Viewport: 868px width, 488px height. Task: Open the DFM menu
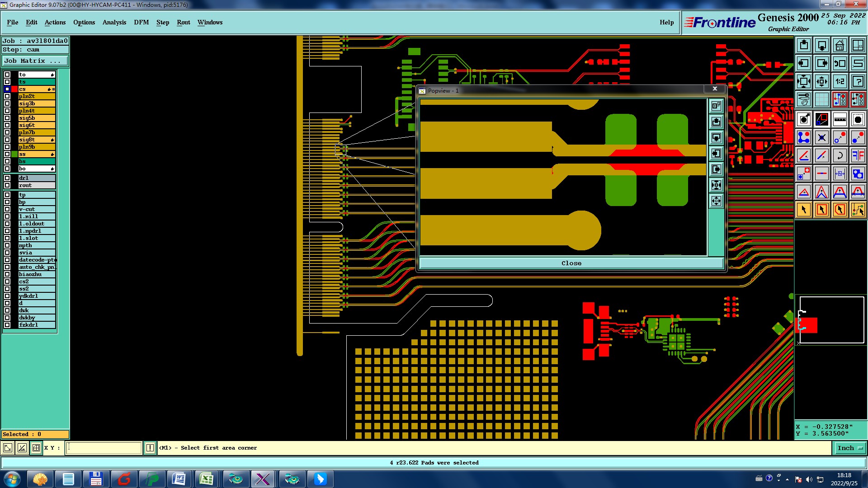pos(141,22)
